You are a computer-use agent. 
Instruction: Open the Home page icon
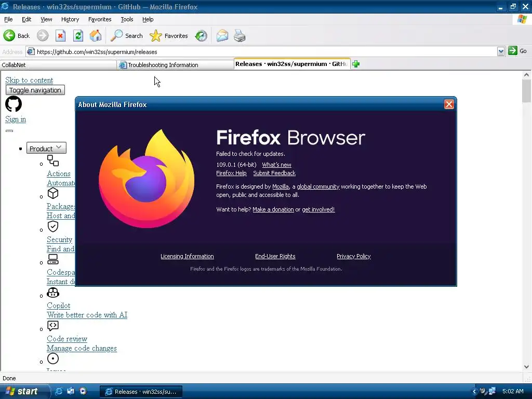click(96, 36)
